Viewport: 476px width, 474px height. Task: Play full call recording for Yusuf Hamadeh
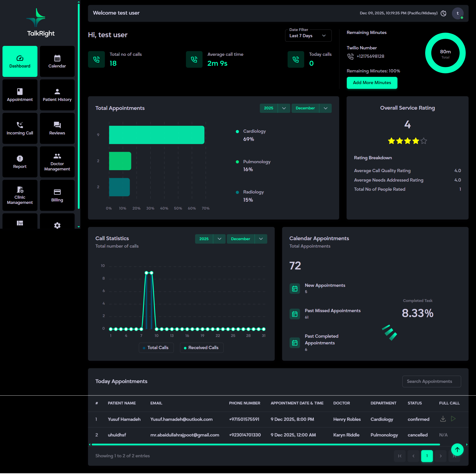[x=453, y=419]
